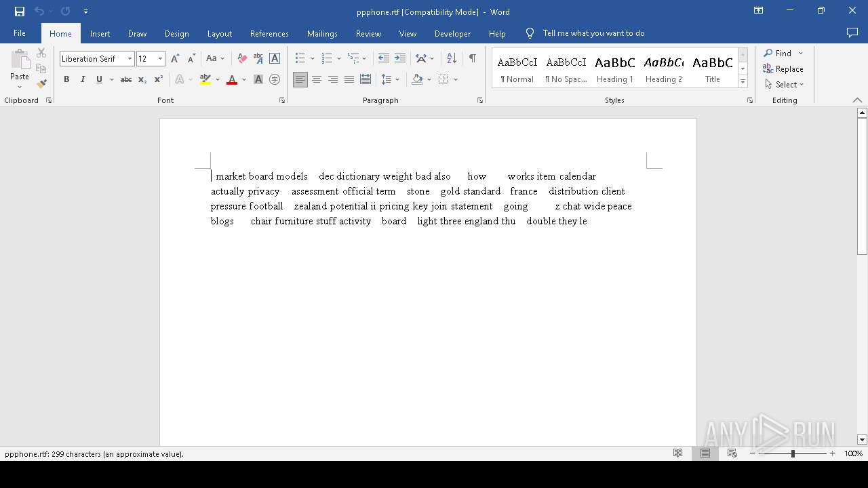The image size is (868, 488).
Task: Sort the selected text alphabetically
Action: pos(452,59)
